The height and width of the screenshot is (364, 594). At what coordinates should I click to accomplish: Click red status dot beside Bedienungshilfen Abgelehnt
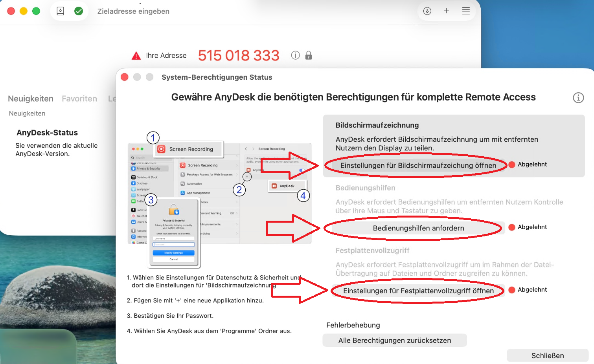coord(512,227)
